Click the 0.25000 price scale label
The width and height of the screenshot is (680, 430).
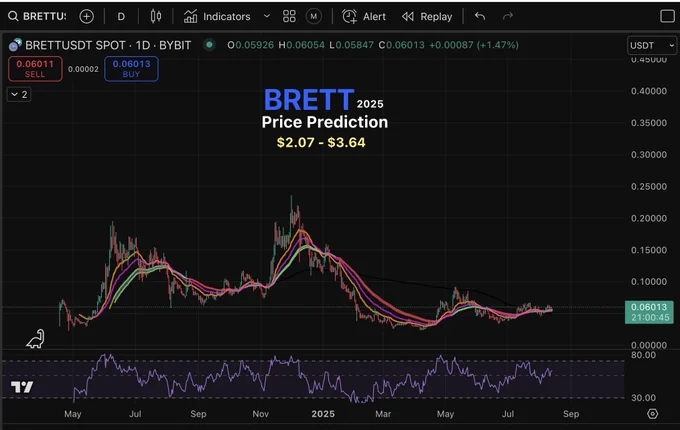[x=649, y=186]
